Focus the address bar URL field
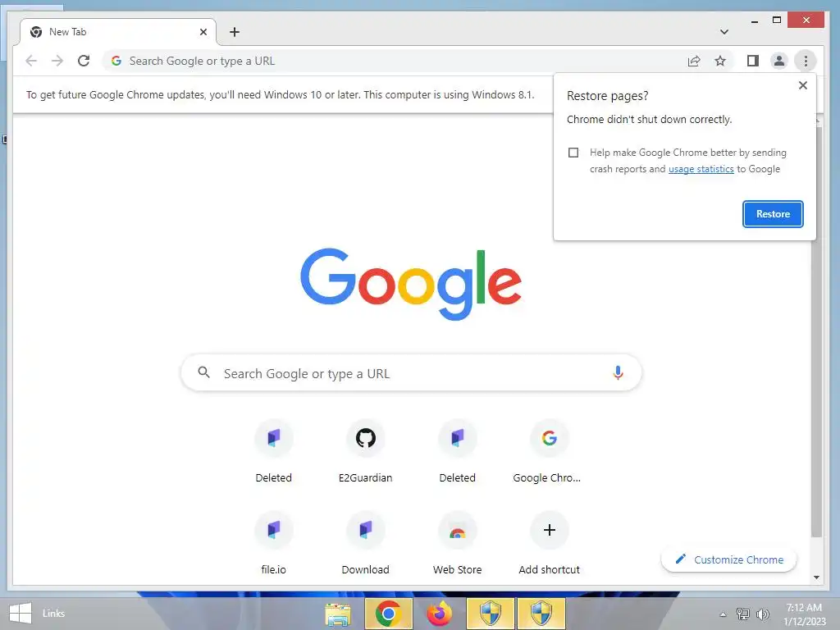 tap(396, 61)
